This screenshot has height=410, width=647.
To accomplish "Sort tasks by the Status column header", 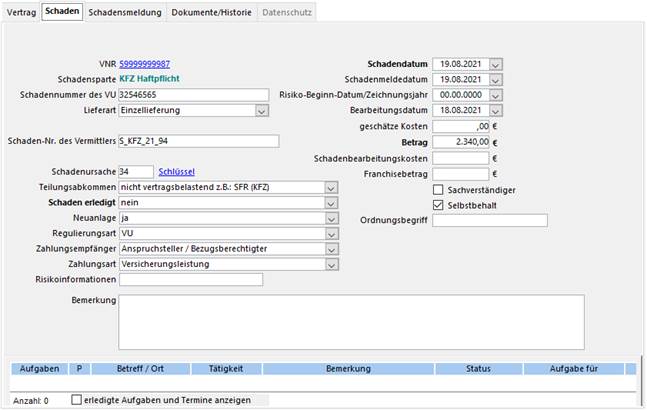I will coord(478,369).
